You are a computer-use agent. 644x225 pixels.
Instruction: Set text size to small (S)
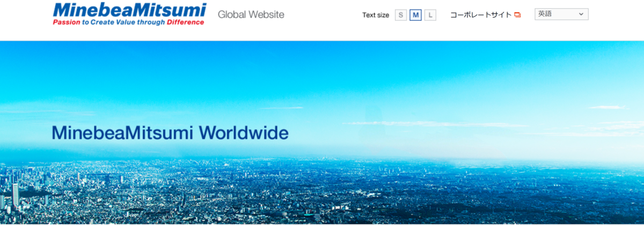click(x=401, y=15)
